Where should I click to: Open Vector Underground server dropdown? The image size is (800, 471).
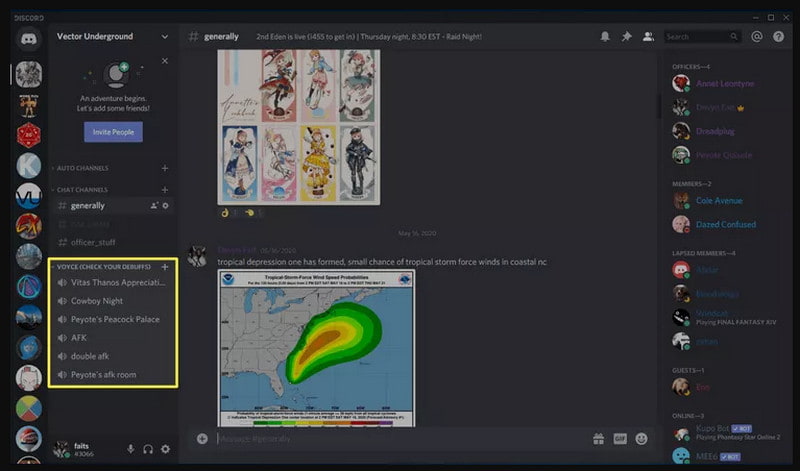(164, 37)
